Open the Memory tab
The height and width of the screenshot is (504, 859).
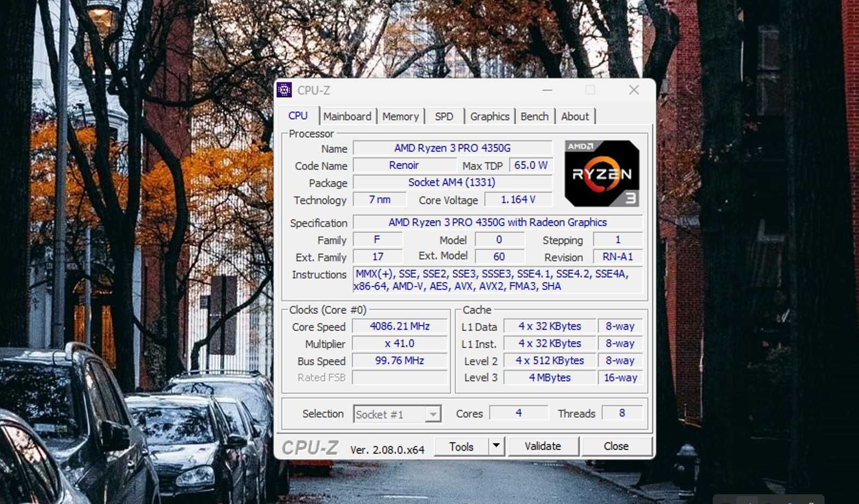pos(401,116)
